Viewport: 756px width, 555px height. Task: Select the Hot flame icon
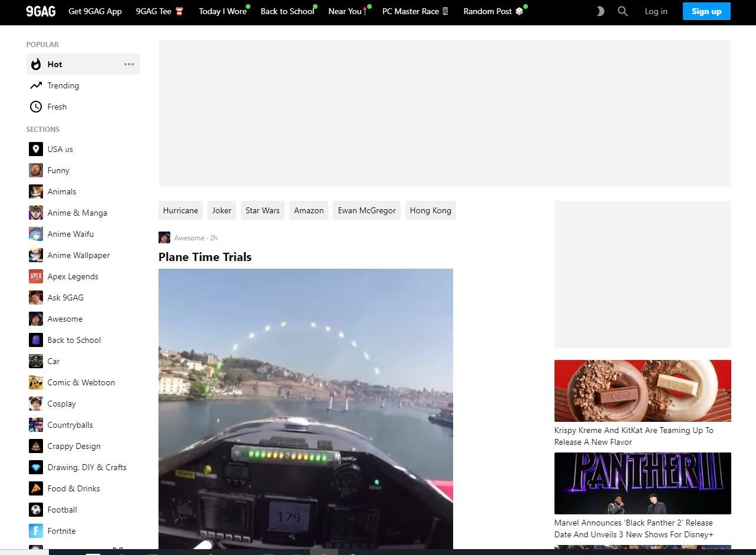[36, 64]
